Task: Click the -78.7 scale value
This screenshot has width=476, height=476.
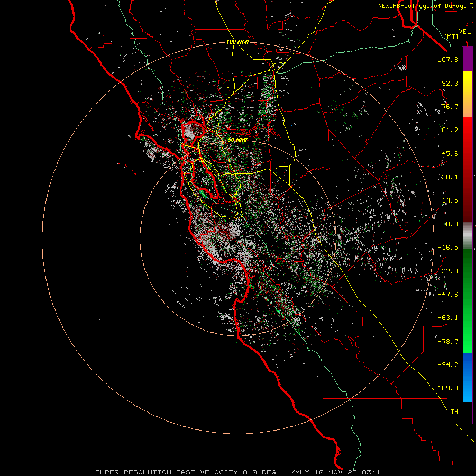Action: click(x=448, y=342)
